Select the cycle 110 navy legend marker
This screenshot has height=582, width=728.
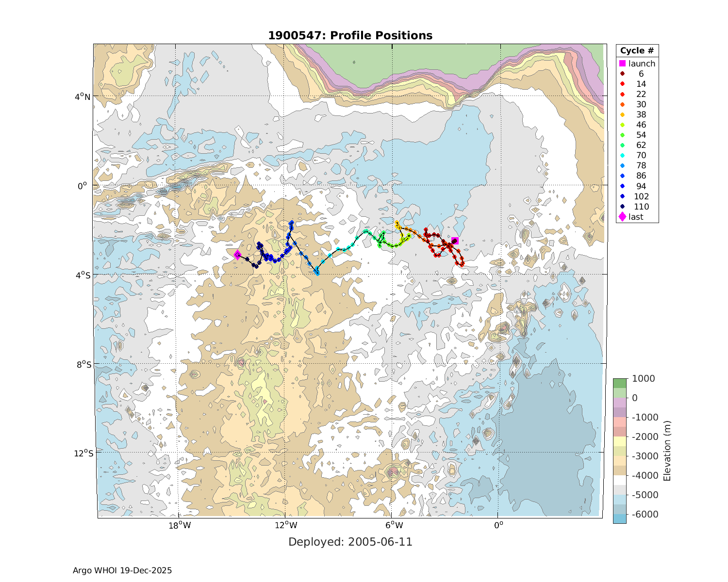622,207
